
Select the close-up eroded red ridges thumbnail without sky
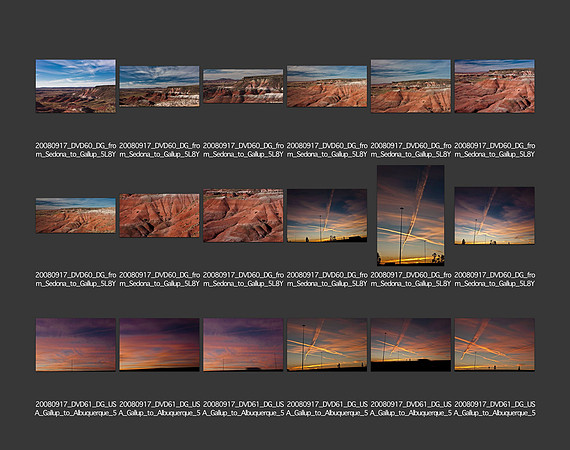point(159,216)
